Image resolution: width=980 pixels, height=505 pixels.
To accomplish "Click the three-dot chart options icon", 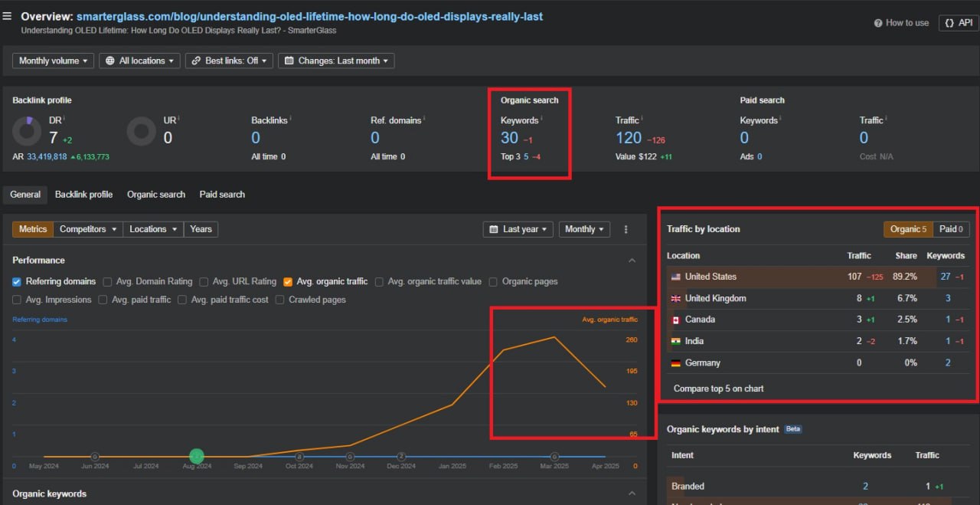I will pos(626,229).
